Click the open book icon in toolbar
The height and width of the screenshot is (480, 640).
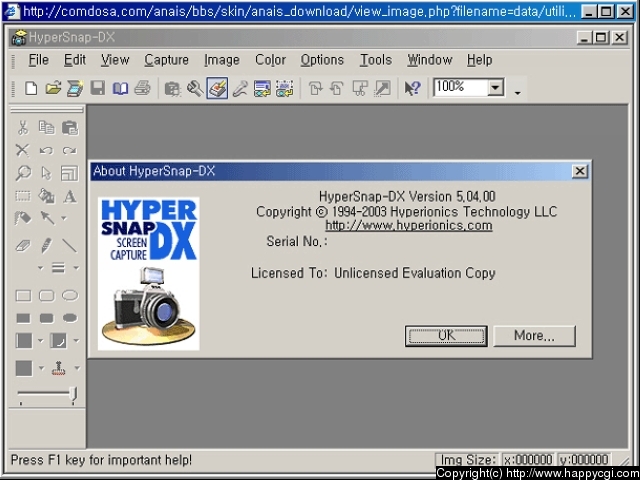(120, 88)
